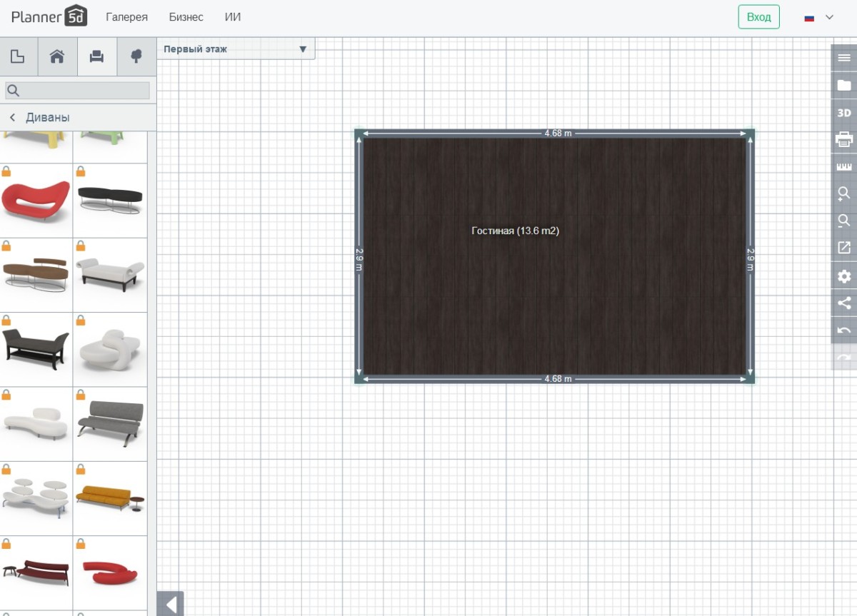The height and width of the screenshot is (616, 857).
Task: Print the floor plan
Action: (x=844, y=140)
